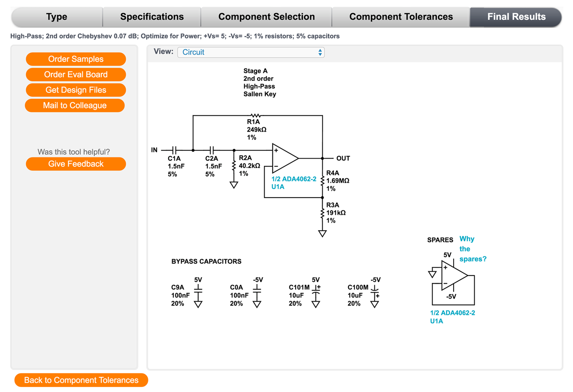Click the spare op-amp symbol under SPARES
This screenshot has width=573, height=392.
click(x=454, y=275)
